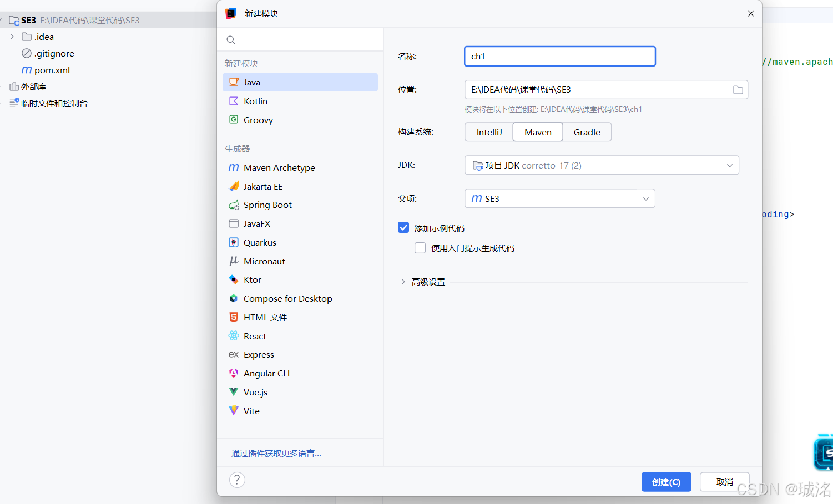This screenshot has width=833, height=504.
Task: Open 通过插件获取更多语言 link
Action: coord(276,453)
